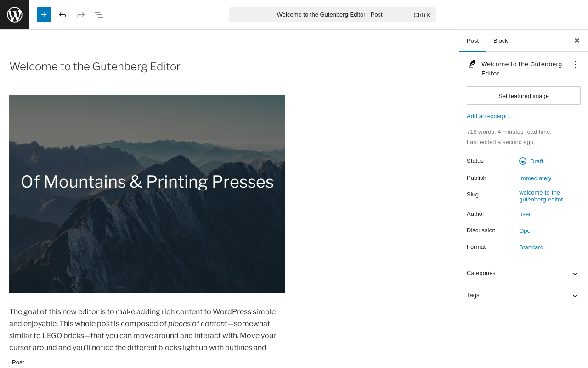Open post actions three-dot menu
Screen dimensions: 588x368
[x=575, y=64]
